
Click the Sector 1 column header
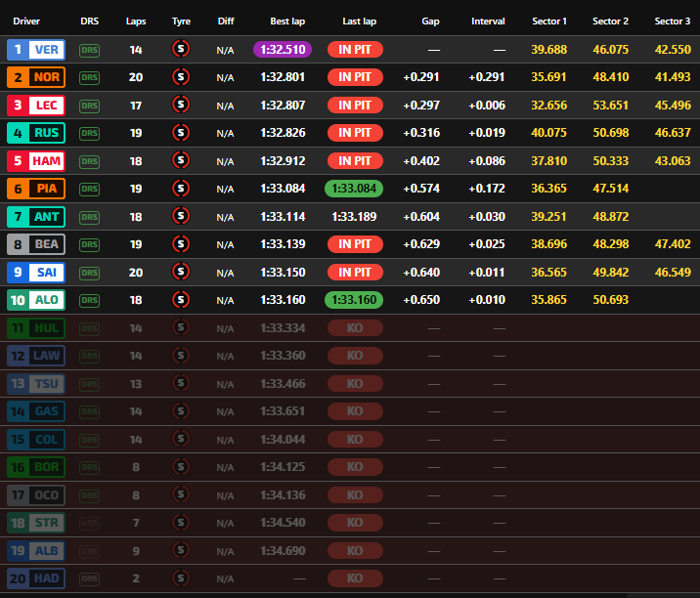548,21
